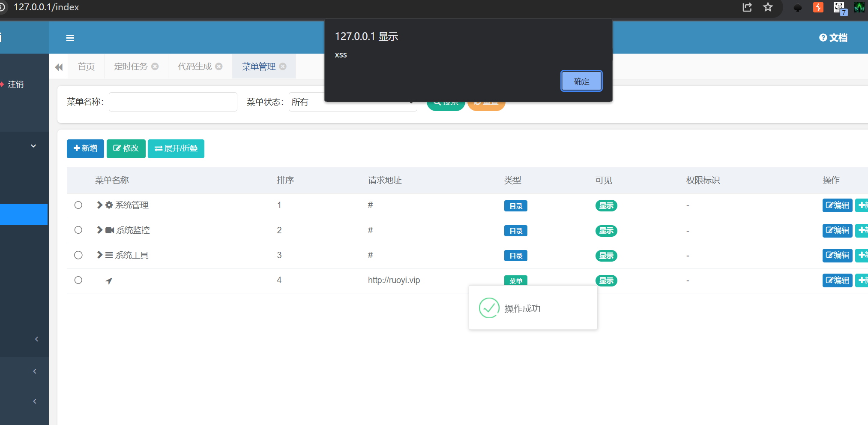Viewport: 868px width, 425px height.
Task: Open the 文档 help link
Action: click(x=833, y=38)
